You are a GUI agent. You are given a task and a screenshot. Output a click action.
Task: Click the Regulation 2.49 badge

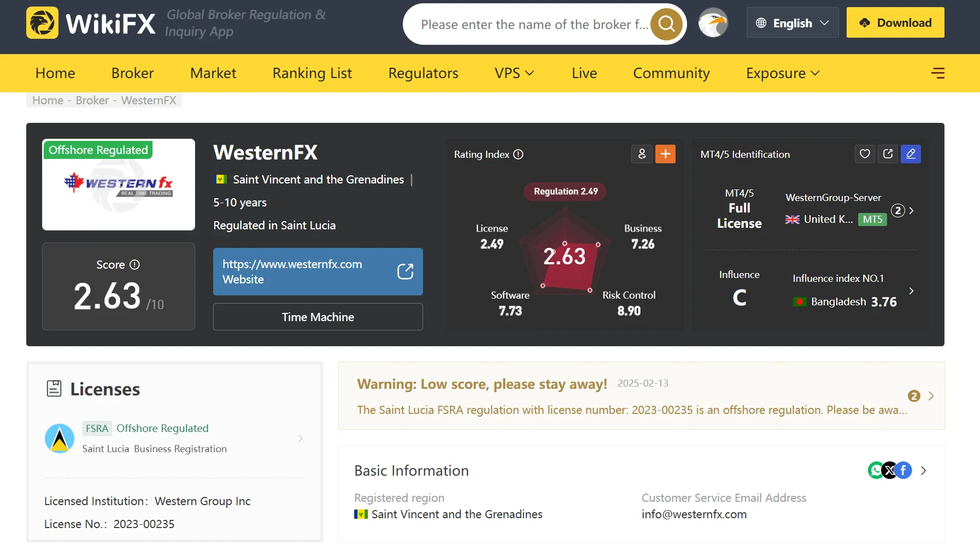point(566,192)
